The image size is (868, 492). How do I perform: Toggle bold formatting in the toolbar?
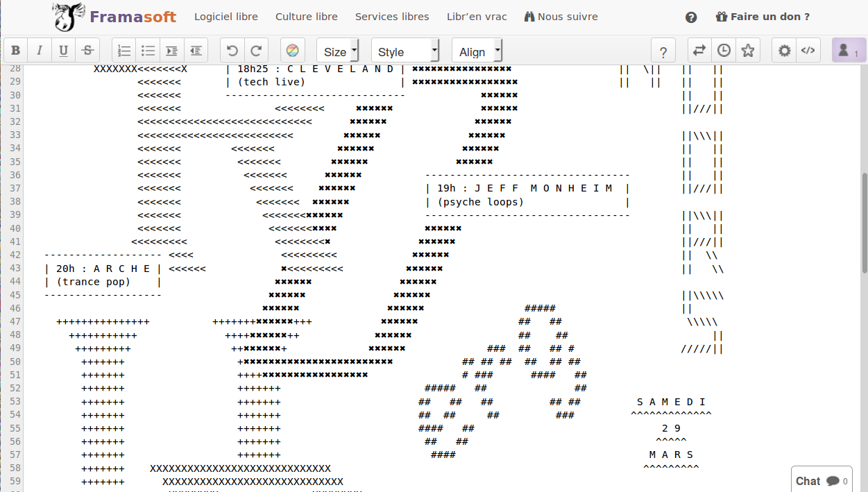[x=16, y=51]
